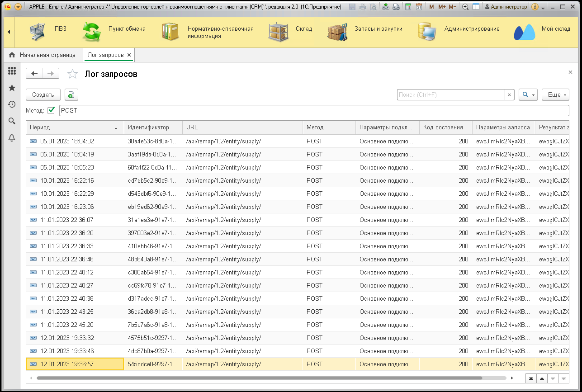This screenshot has height=392, width=582.
Task: Uncheck the Метод filter checkbox
Action: [x=51, y=110]
